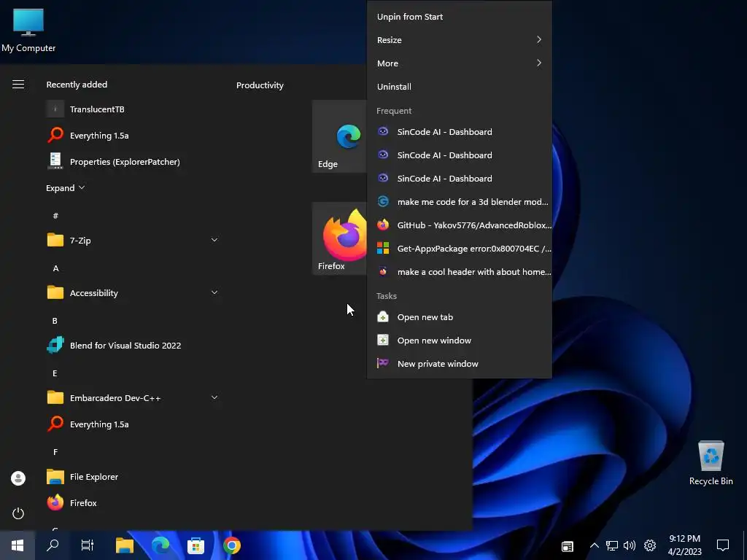This screenshot has height=560, width=747.
Task: Open File Explorer from app list
Action: click(x=133, y=476)
